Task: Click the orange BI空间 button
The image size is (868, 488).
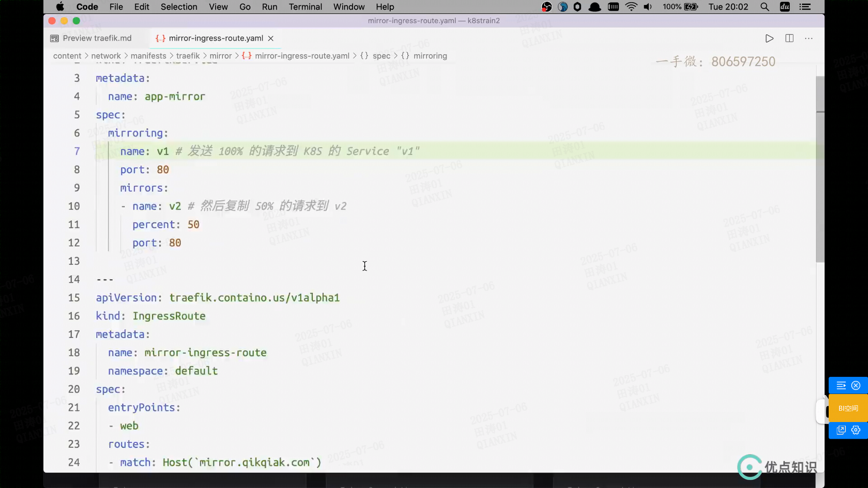Action: tap(848, 408)
